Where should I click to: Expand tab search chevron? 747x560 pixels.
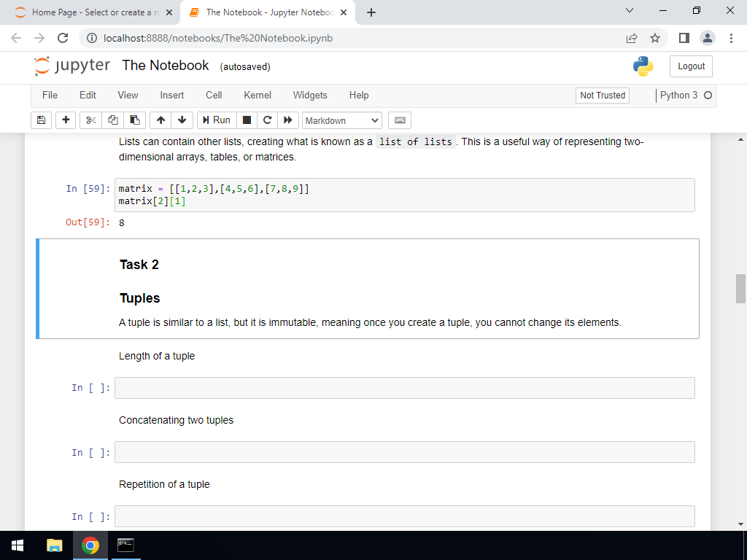pos(630,10)
